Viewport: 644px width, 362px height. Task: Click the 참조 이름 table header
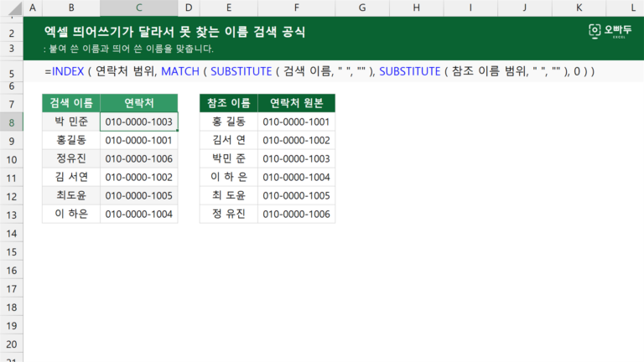(x=229, y=103)
